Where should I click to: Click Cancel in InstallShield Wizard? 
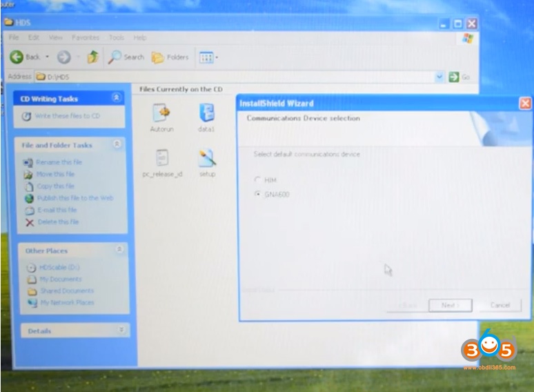point(500,305)
